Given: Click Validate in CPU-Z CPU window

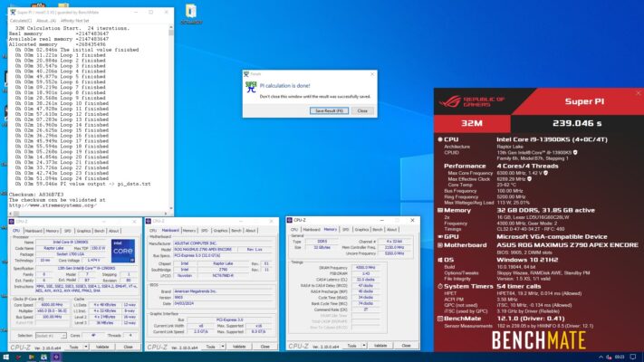Looking at the screenshot, I should [102, 347].
